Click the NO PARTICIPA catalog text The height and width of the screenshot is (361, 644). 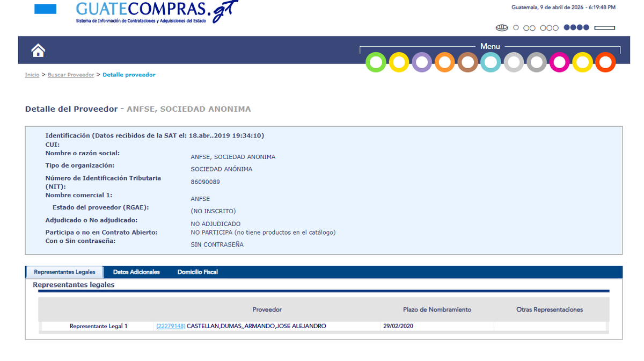263,232
